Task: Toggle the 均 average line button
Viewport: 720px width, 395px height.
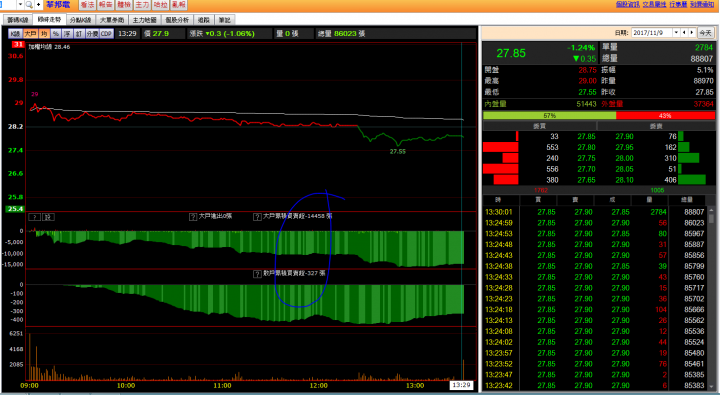Action: (44, 34)
